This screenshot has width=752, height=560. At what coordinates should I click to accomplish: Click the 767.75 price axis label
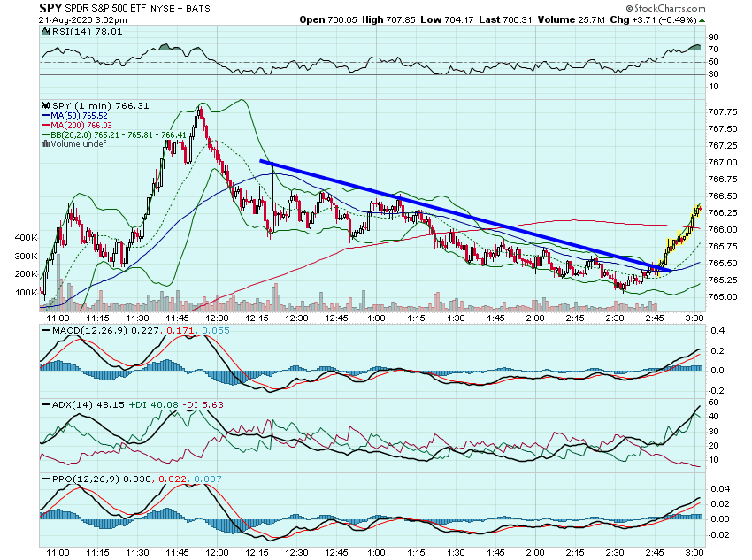point(723,112)
